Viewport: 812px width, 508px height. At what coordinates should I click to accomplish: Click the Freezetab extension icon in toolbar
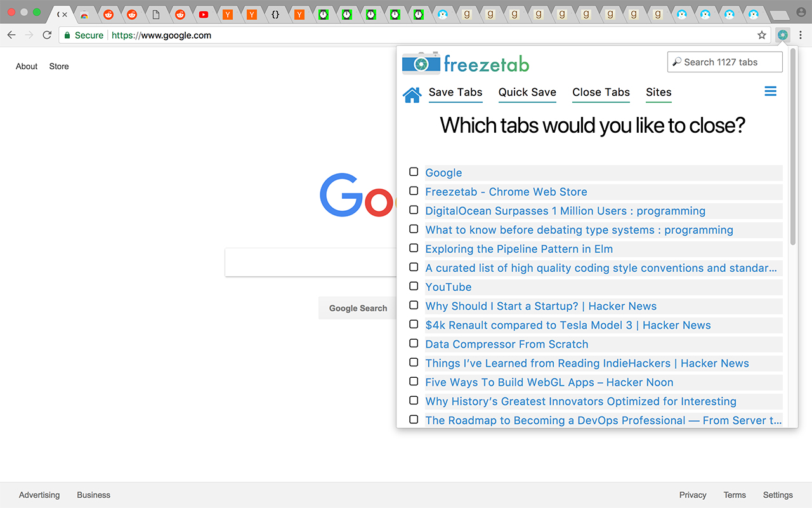783,36
